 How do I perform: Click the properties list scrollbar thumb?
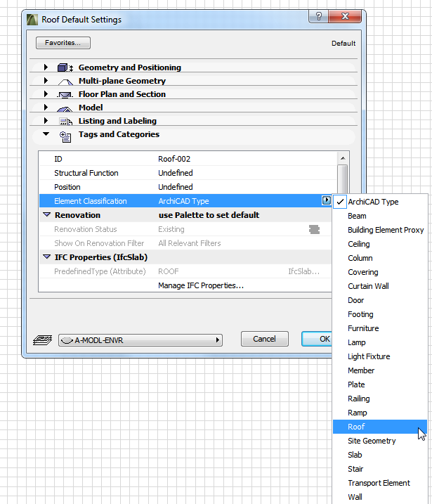coord(343,179)
